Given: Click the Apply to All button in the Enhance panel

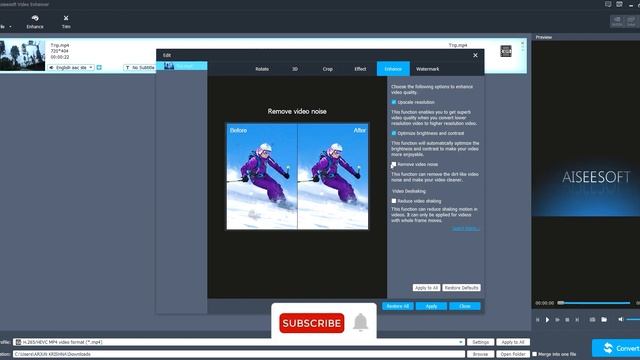Looking at the screenshot, I should tap(426, 288).
